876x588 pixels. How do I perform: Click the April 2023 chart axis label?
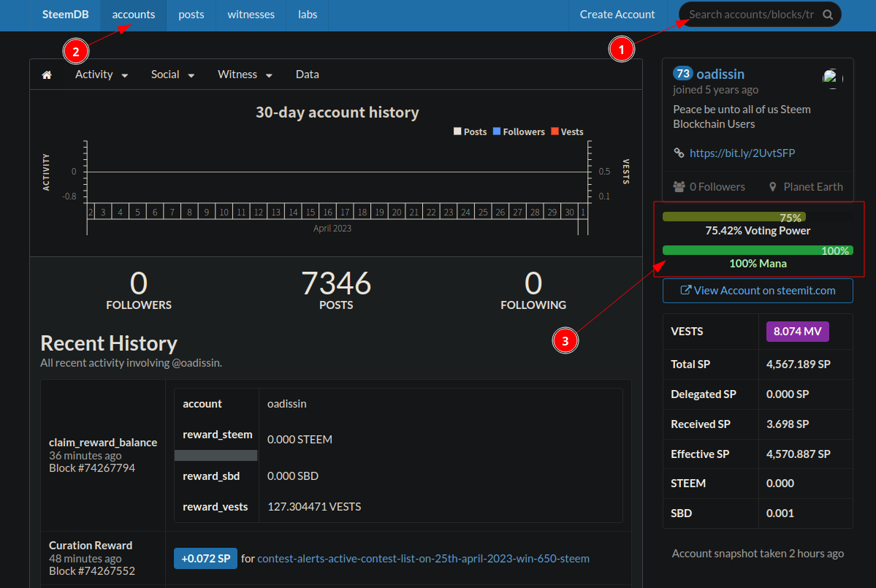click(332, 228)
